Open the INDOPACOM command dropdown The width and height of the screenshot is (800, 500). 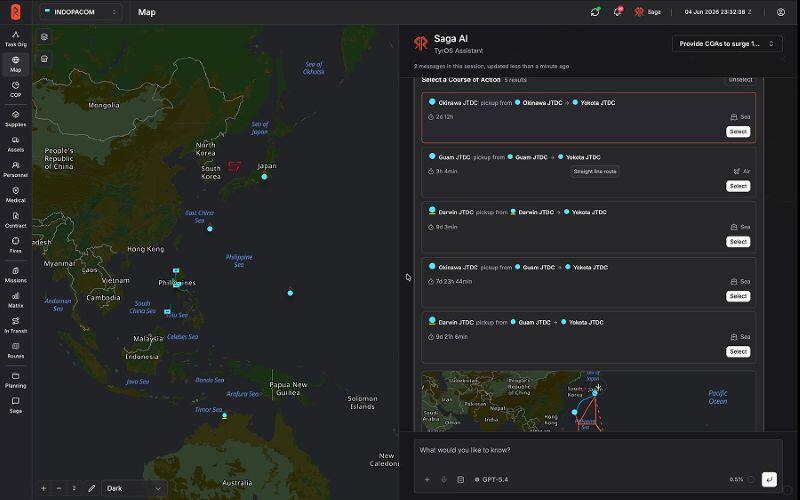[x=81, y=12]
